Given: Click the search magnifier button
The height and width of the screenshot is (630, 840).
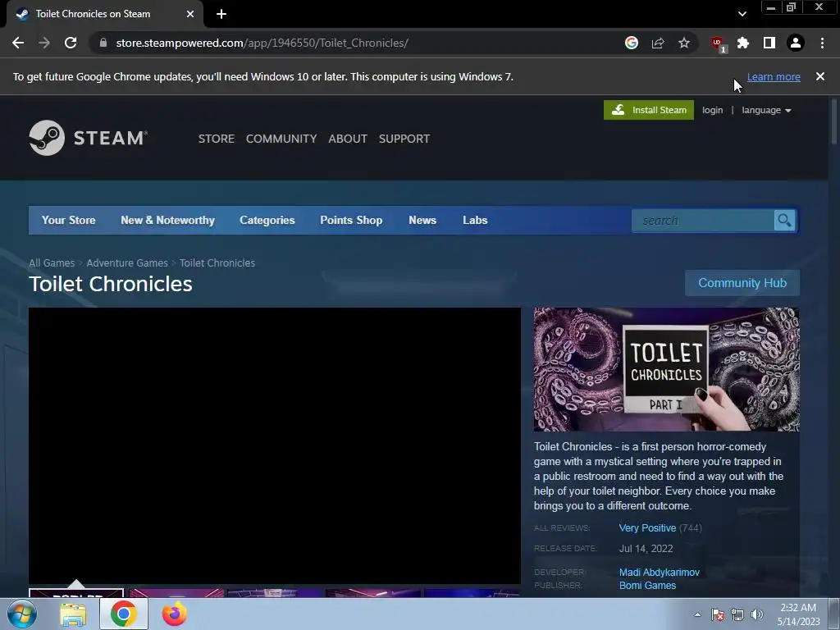Looking at the screenshot, I should (785, 221).
